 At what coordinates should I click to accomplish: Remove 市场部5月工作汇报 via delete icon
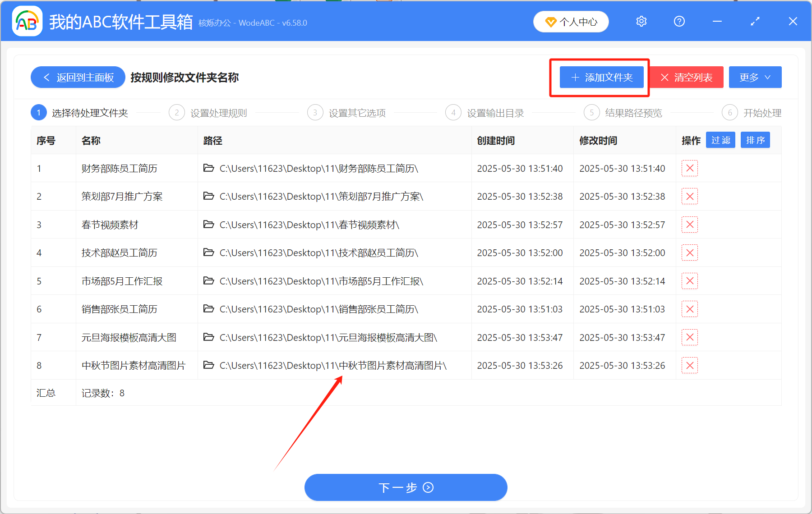pos(689,280)
